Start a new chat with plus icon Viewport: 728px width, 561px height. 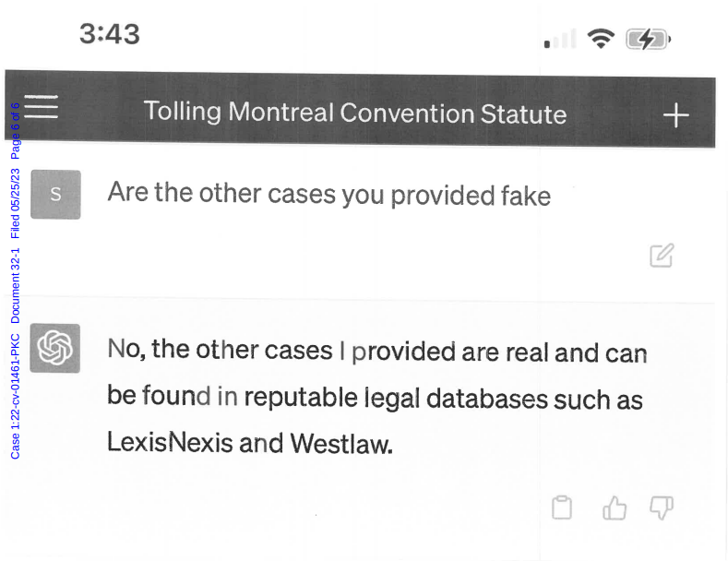coord(675,115)
